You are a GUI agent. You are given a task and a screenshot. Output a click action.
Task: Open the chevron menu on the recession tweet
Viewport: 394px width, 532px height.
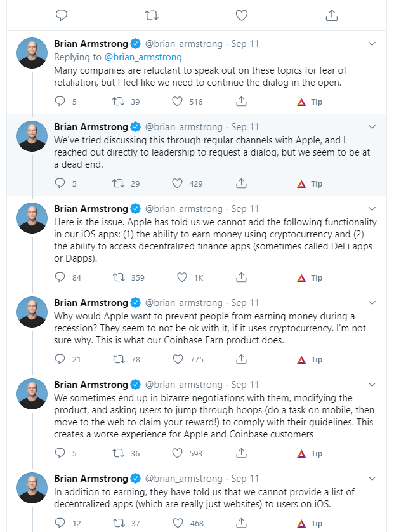pyautogui.click(x=372, y=303)
